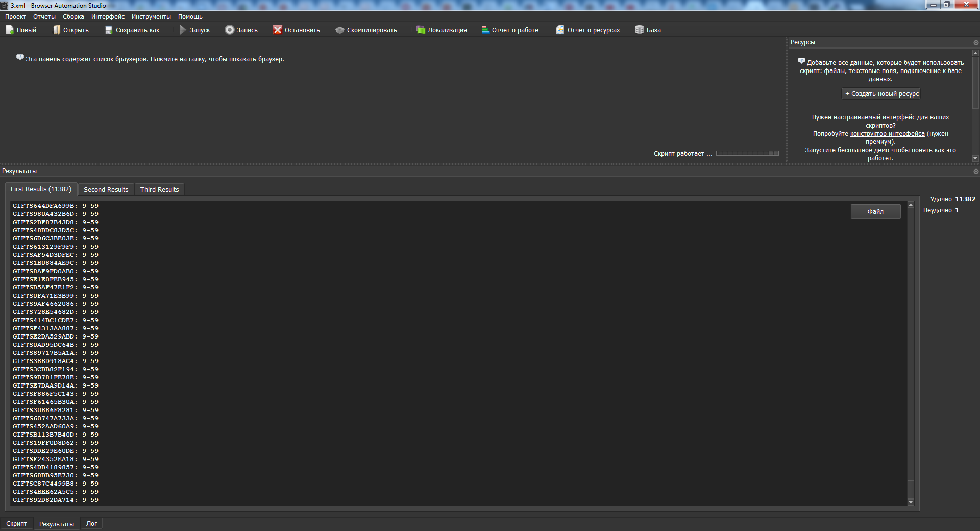This screenshot has width=980, height=531.
Task: Click results scrollbar up arrow
Action: pos(911,205)
